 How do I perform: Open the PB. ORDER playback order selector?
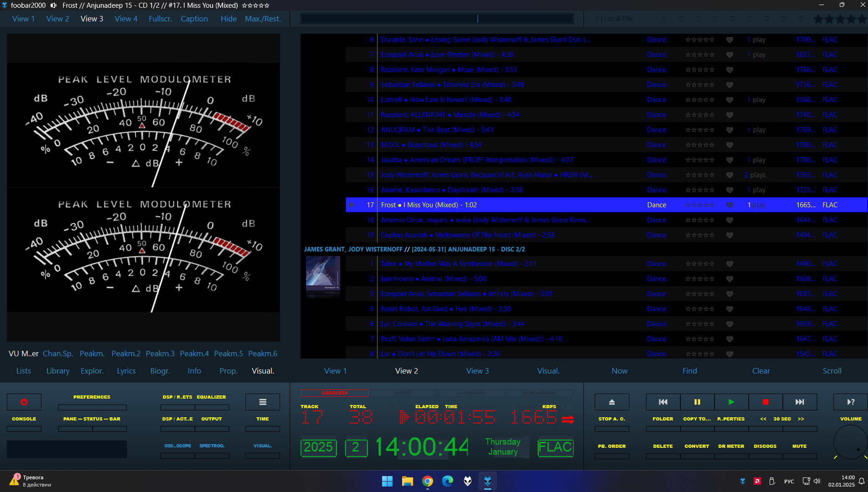click(x=612, y=456)
